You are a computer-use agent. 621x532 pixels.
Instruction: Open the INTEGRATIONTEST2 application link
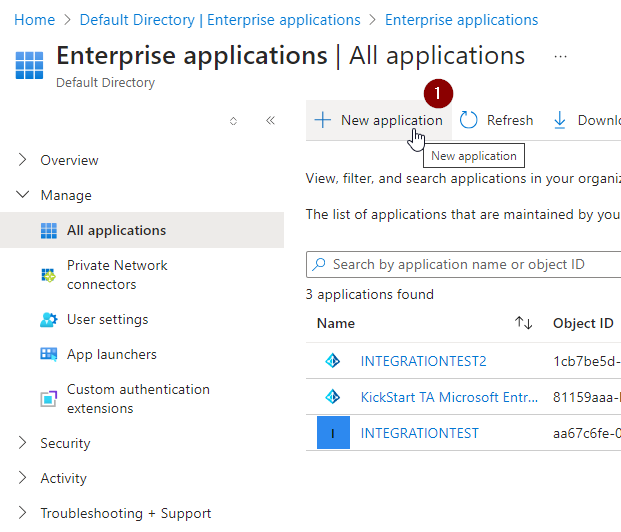(423, 361)
